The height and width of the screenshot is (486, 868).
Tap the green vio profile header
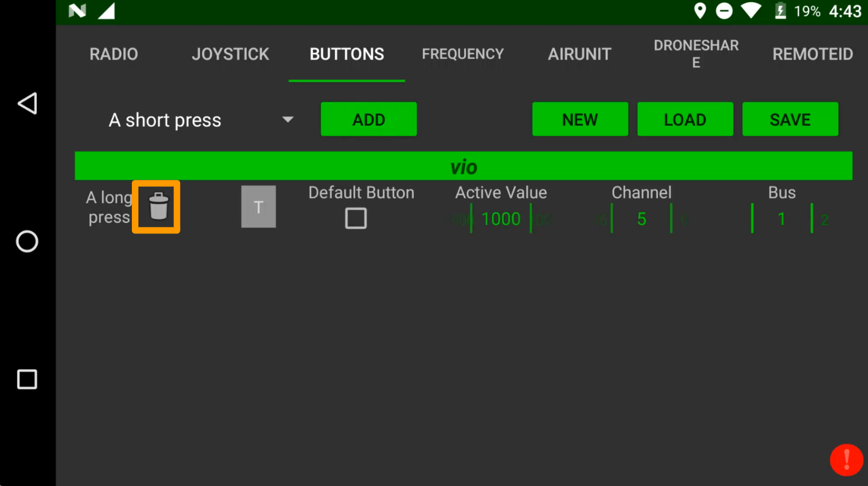(x=463, y=166)
